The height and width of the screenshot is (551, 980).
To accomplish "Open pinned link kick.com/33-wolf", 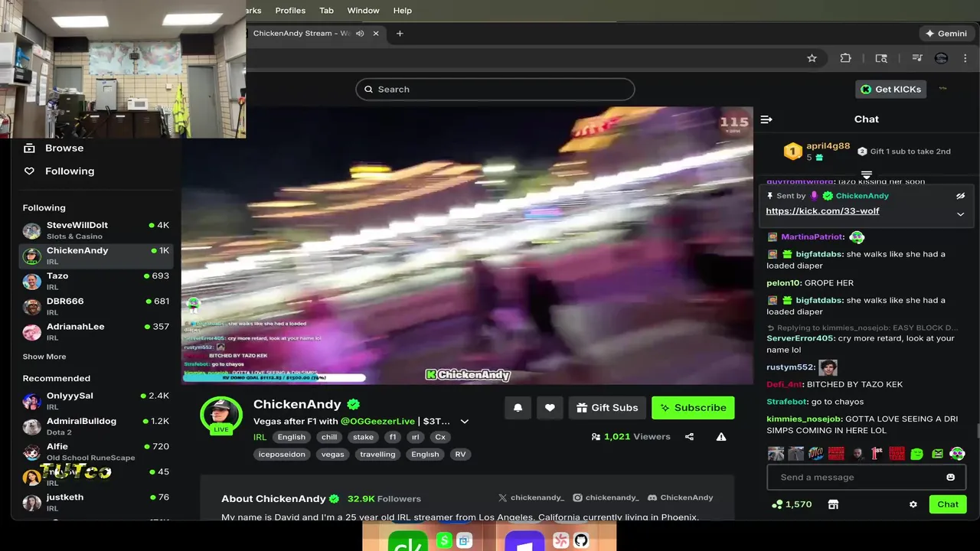I will pyautogui.click(x=822, y=211).
